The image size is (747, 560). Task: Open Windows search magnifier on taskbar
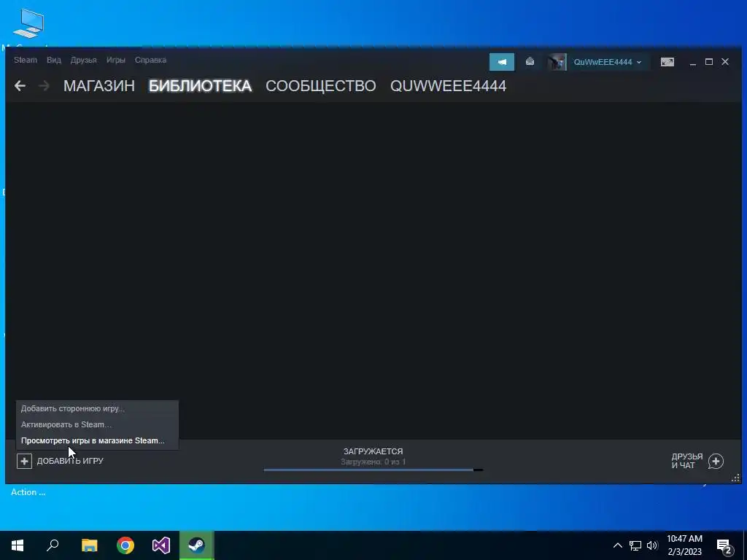(53, 545)
